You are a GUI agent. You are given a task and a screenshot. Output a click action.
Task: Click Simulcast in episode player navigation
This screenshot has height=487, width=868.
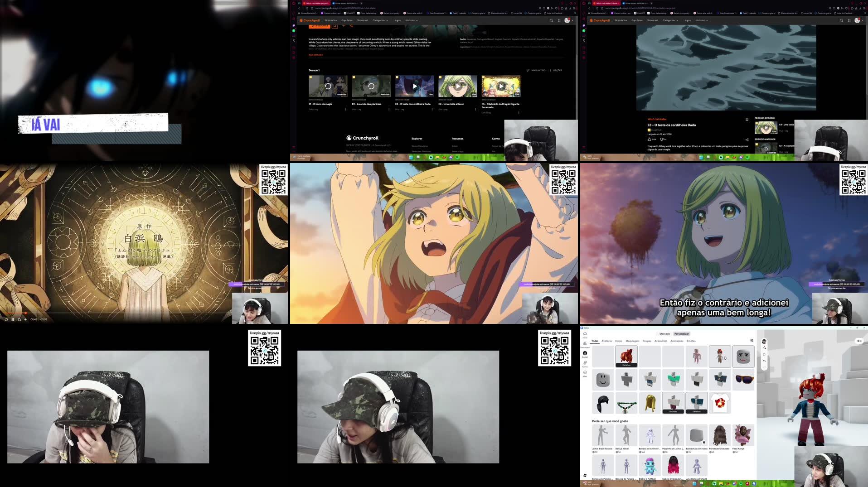tap(652, 20)
